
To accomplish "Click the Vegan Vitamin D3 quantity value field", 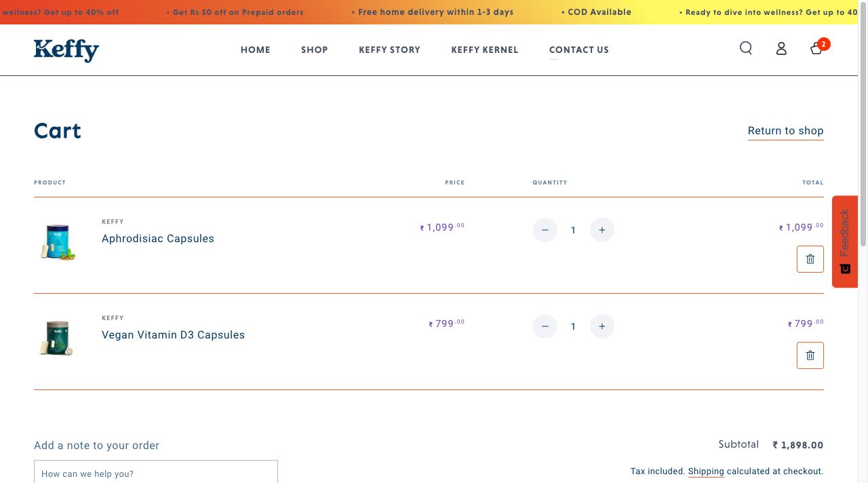I will coord(573,326).
